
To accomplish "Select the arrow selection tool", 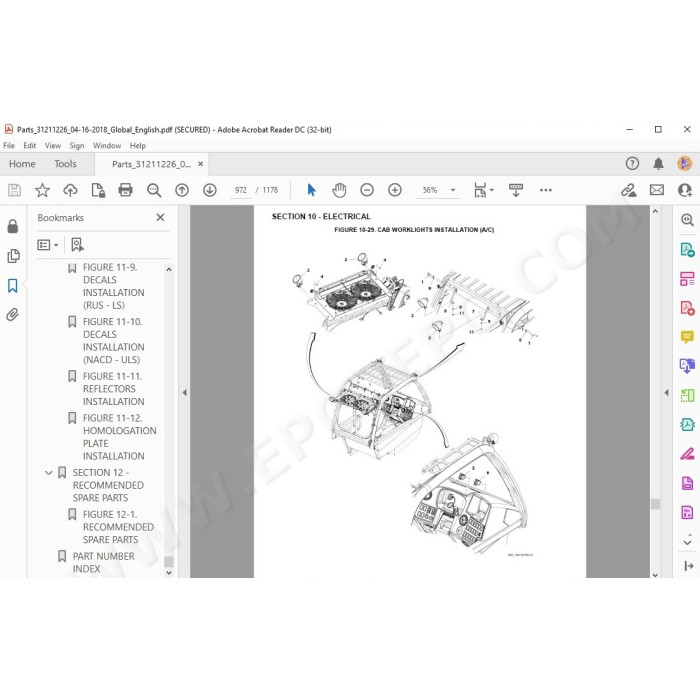I will pyautogui.click(x=312, y=190).
